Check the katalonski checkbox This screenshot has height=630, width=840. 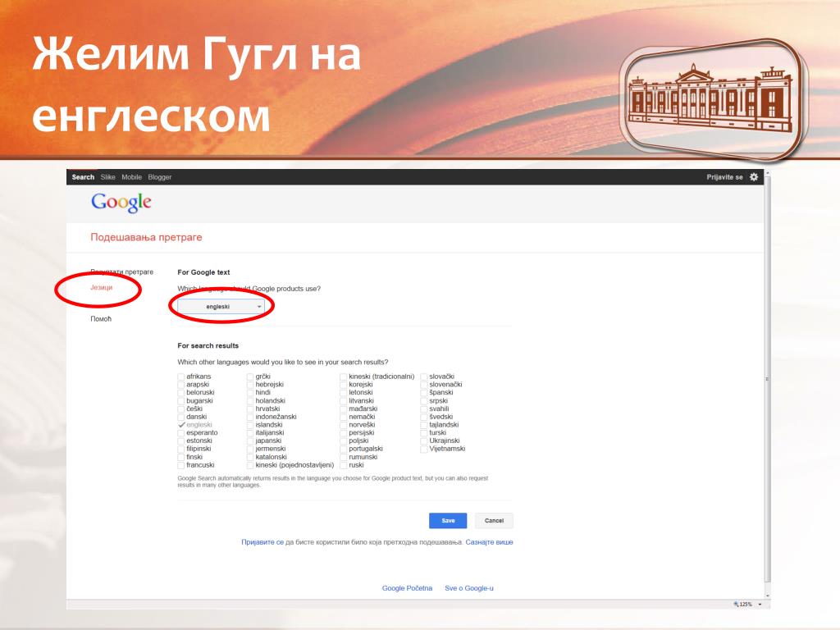pos(250,457)
